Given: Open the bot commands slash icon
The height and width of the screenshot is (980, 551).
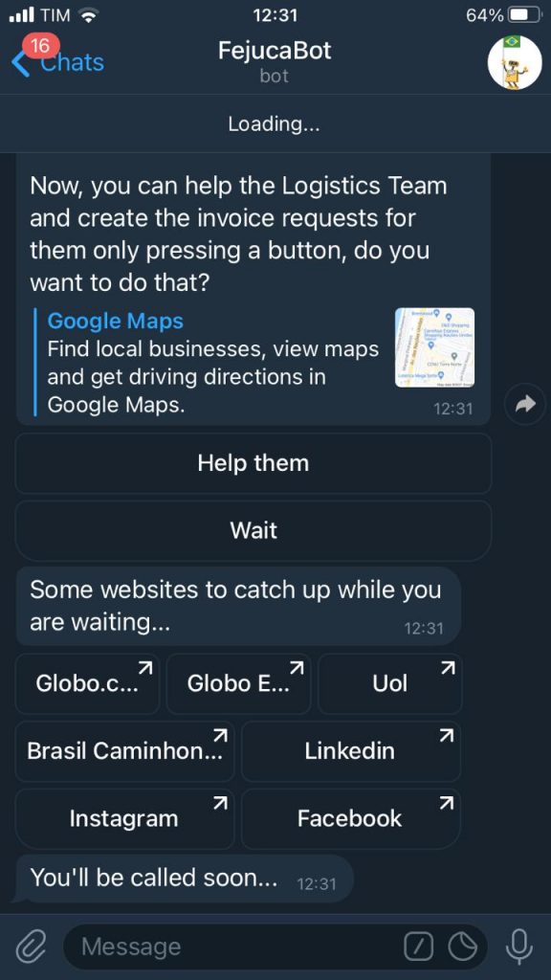Looking at the screenshot, I should coord(419,947).
